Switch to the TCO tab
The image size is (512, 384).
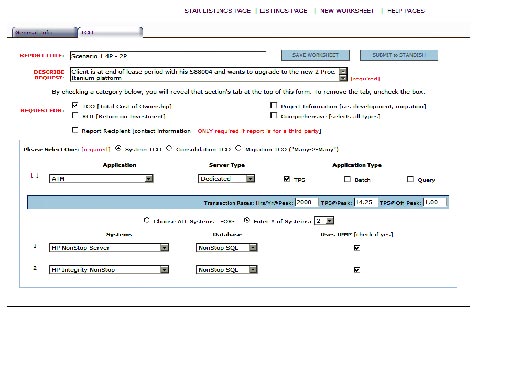[x=111, y=32]
